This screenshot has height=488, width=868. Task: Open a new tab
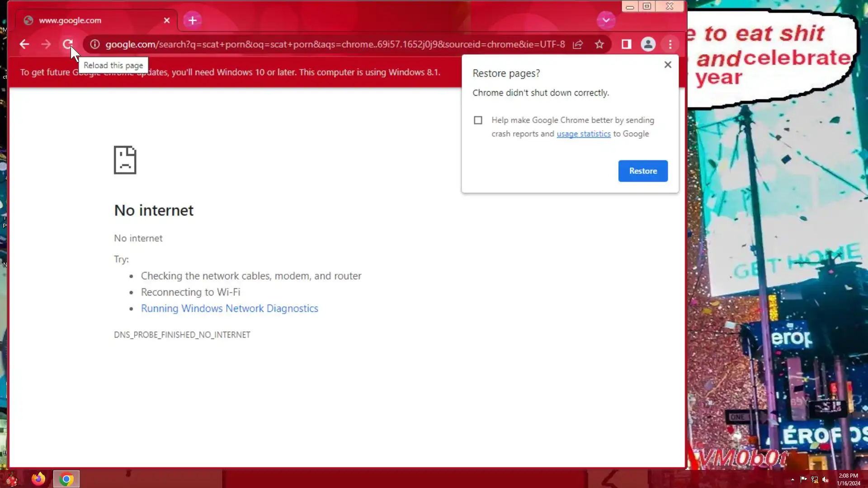[x=193, y=20]
